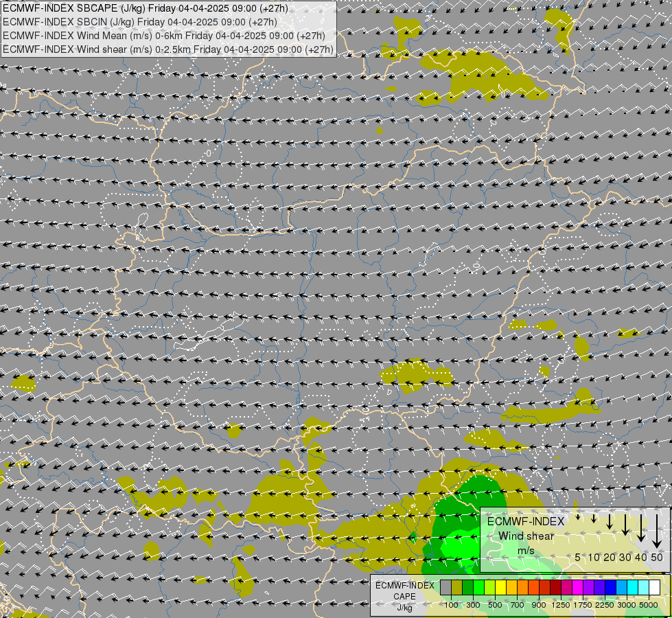672x618 pixels.
Task: Click the SBCIN title line
Action: (x=140, y=22)
